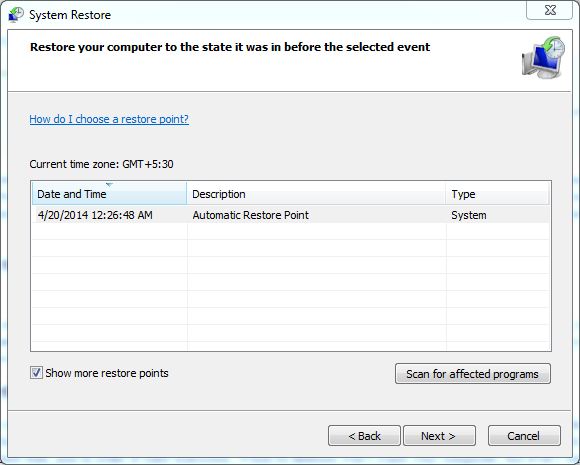Uncheck the Show more restore points checkbox
This screenshot has width=580, height=465.
[x=36, y=373]
